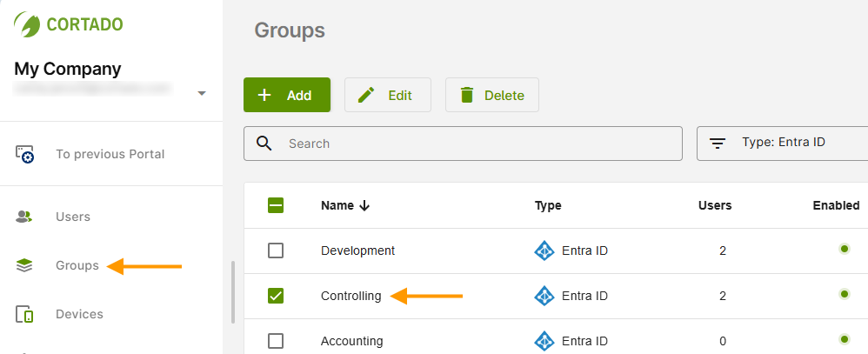The image size is (868, 354).
Task: Select the Controlling group name
Action: click(x=351, y=296)
